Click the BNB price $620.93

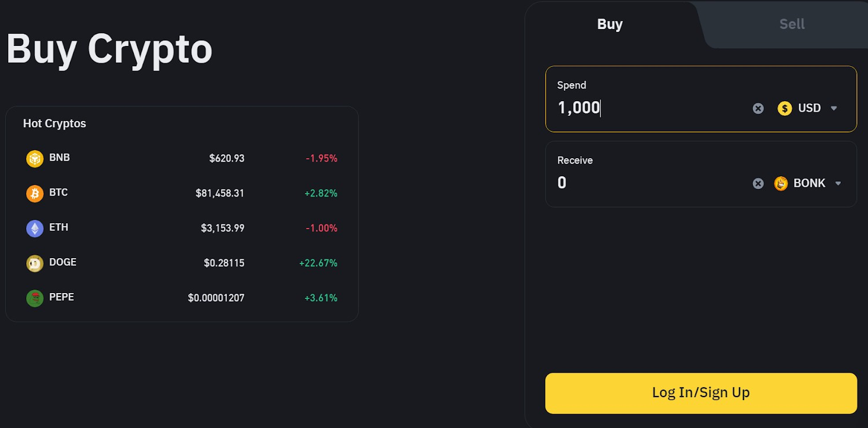click(227, 158)
